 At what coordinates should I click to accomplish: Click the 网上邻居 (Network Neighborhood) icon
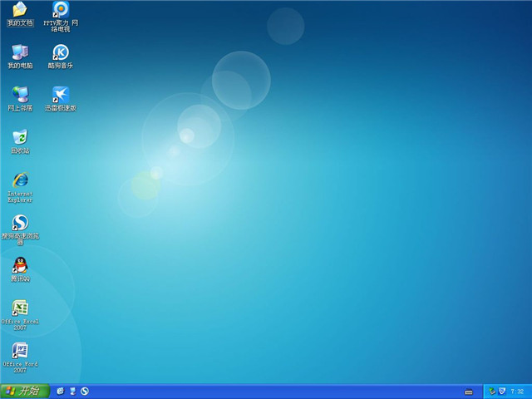click(x=20, y=95)
